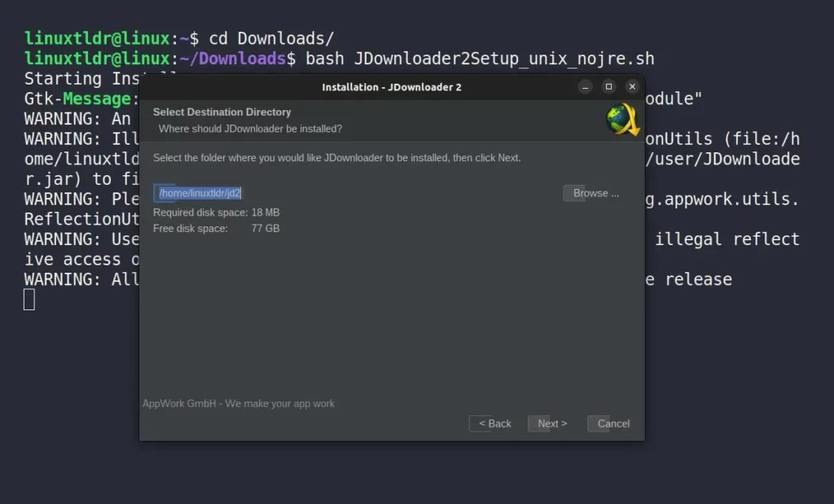Viewport: 834px width, 504px height.
Task: Click terminal line 'cd Downloads/'
Action: [x=271, y=38]
